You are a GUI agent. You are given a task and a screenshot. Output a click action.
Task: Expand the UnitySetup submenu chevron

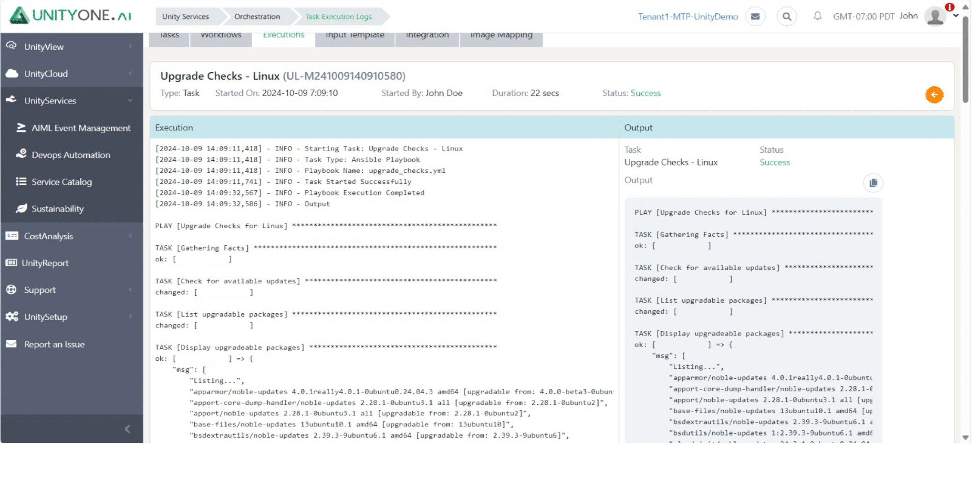click(x=130, y=316)
